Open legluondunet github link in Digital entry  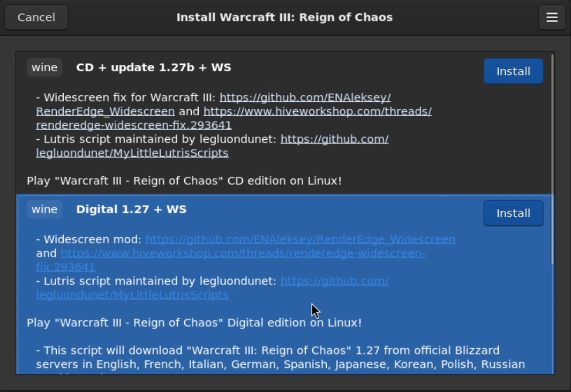[x=212, y=288]
